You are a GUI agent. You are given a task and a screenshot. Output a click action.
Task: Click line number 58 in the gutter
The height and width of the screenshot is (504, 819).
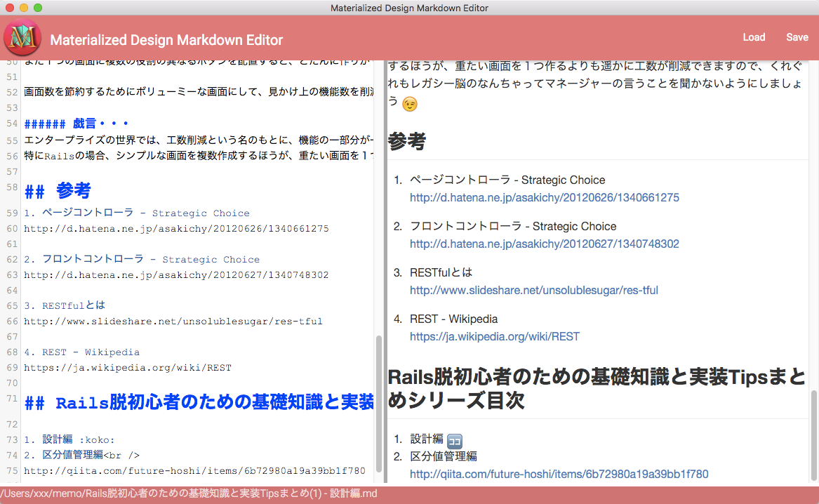[x=12, y=187]
